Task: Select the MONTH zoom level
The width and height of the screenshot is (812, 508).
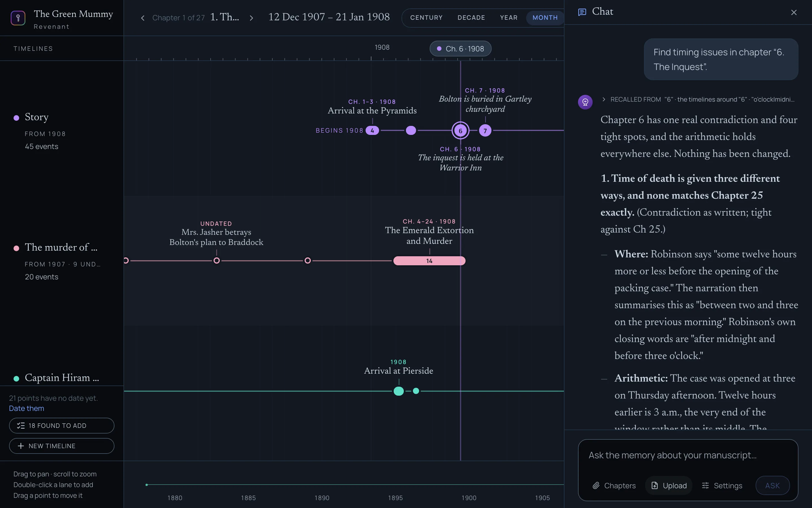Action: (545, 17)
